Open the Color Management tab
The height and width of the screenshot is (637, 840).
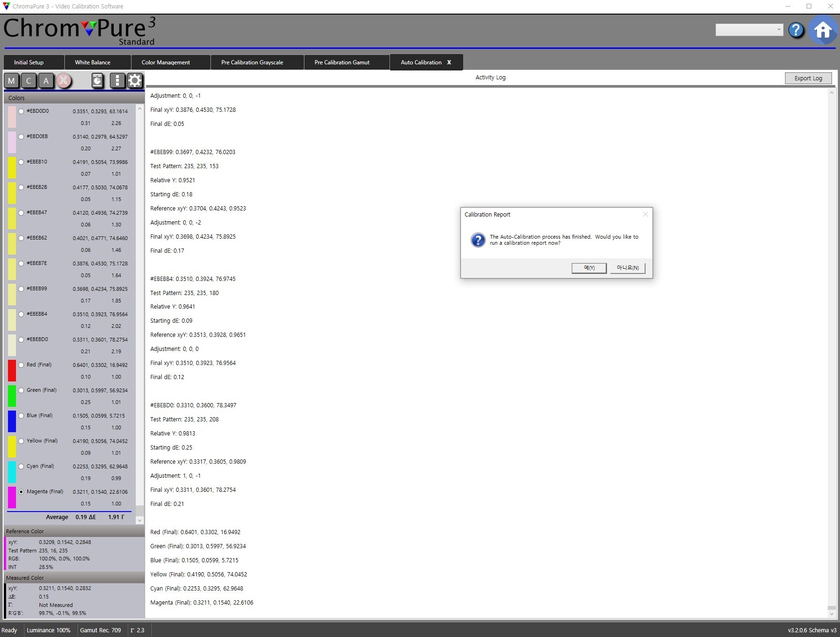(x=171, y=62)
